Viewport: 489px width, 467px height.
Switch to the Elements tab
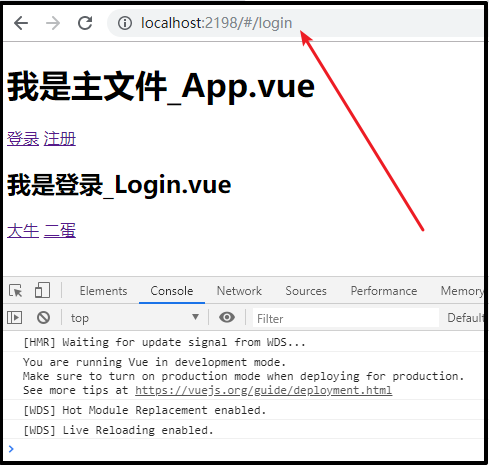pos(103,291)
